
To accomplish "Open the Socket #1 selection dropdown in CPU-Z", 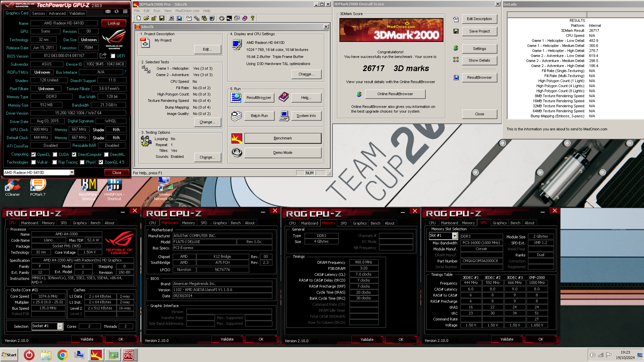I will tap(60, 326).
